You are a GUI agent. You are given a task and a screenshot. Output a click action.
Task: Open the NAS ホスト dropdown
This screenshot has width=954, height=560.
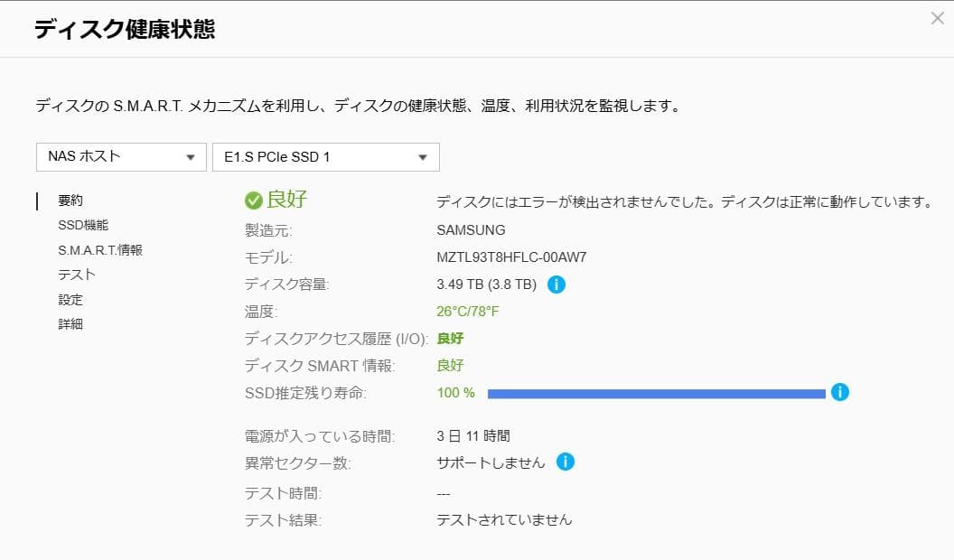tap(121, 156)
